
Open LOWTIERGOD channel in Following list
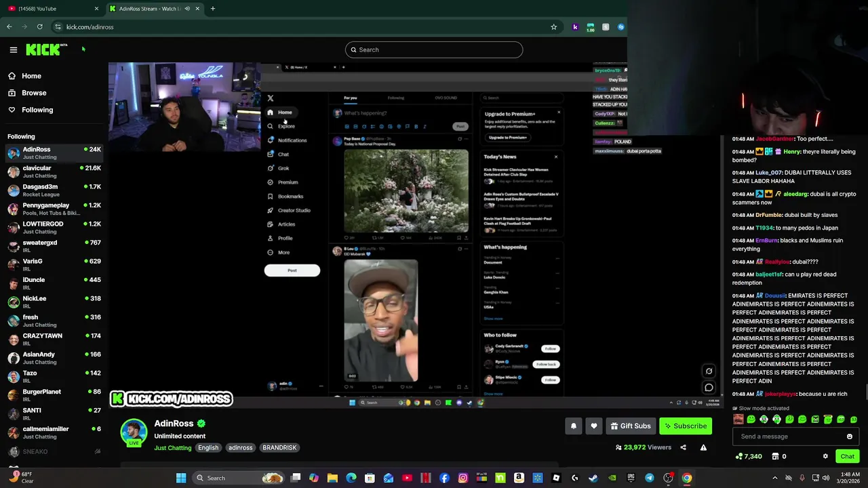click(x=54, y=227)
